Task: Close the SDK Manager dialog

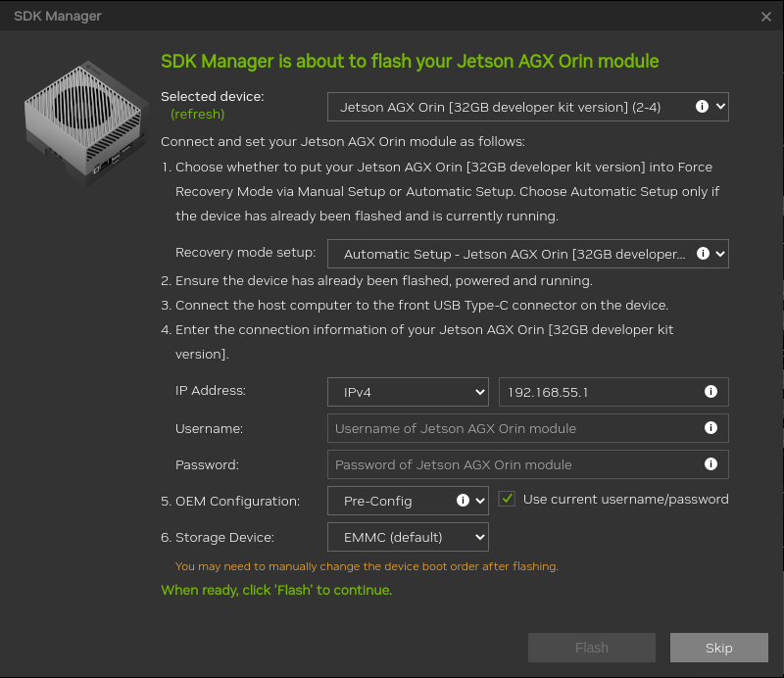Action: coord(766,17)
